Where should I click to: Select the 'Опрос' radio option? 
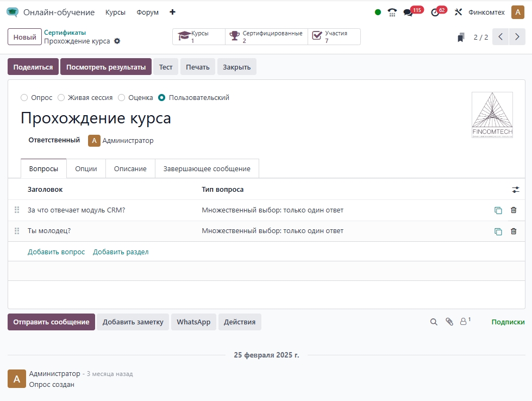(24, 98)
